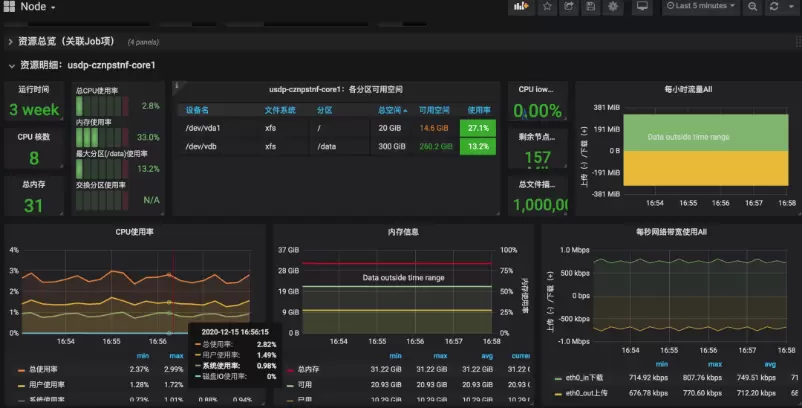802x408 pixels.
Task: Click the dashboard grid icon beside Node
Action: (x=8, y=7)
